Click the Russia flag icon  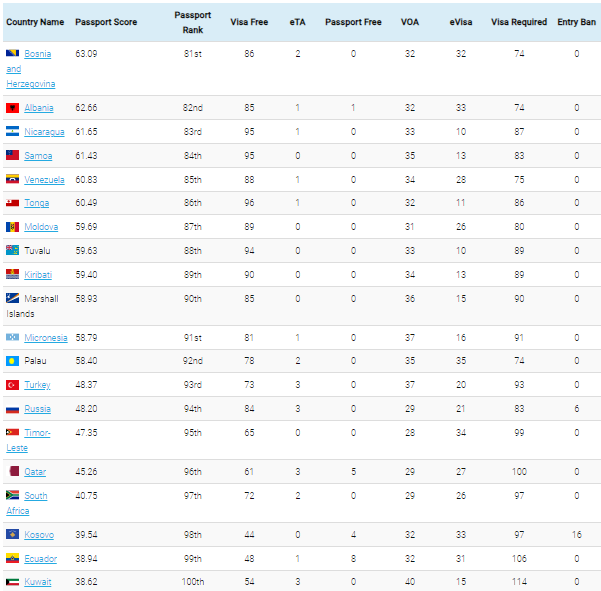[12, 409]
